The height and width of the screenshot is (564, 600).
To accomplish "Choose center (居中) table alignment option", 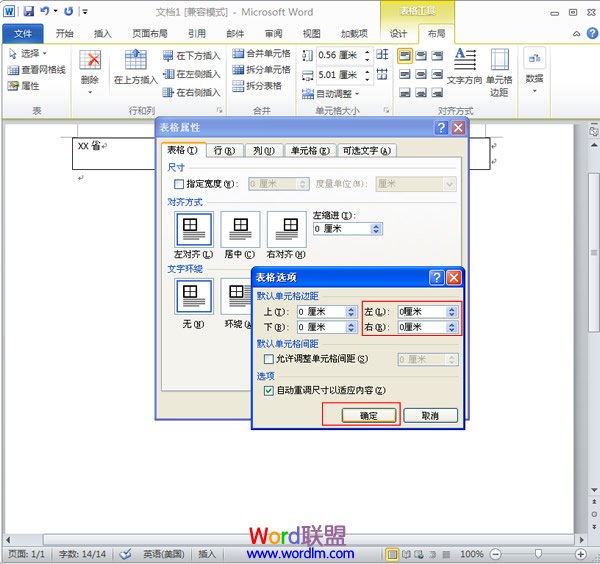I will [240, 230].
